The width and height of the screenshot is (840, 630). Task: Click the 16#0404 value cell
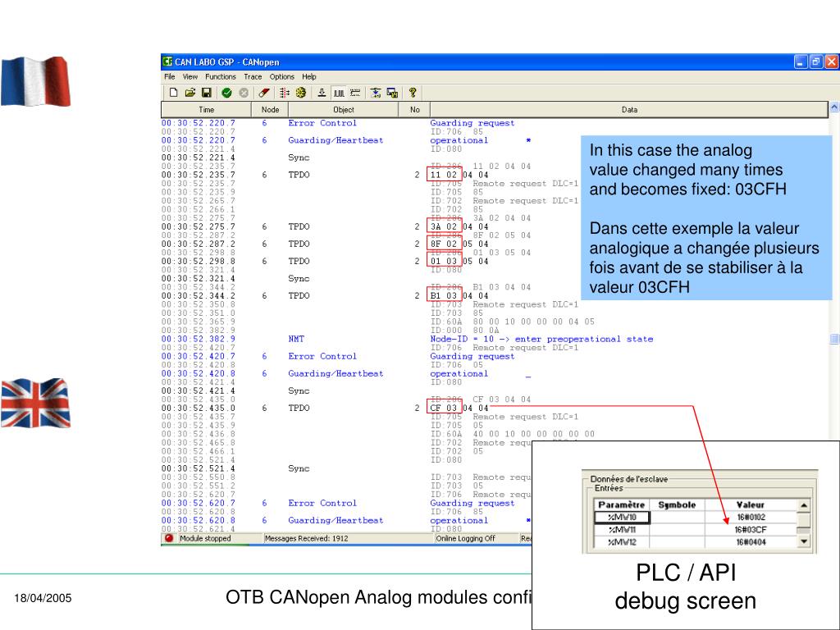(751, 541)
